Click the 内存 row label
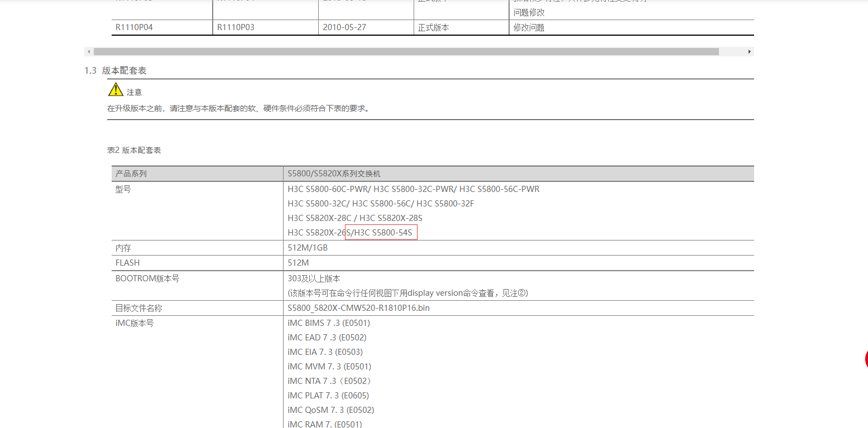 point(123,248)
